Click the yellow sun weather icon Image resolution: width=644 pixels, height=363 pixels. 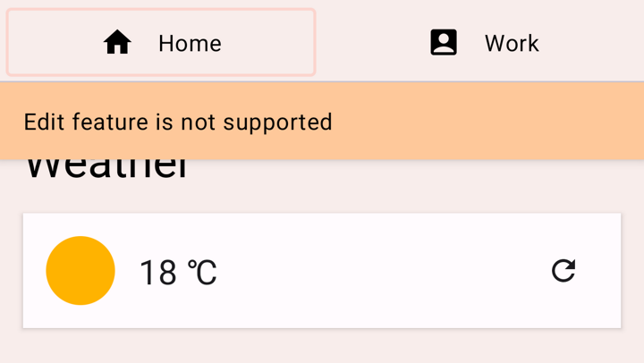80,270
